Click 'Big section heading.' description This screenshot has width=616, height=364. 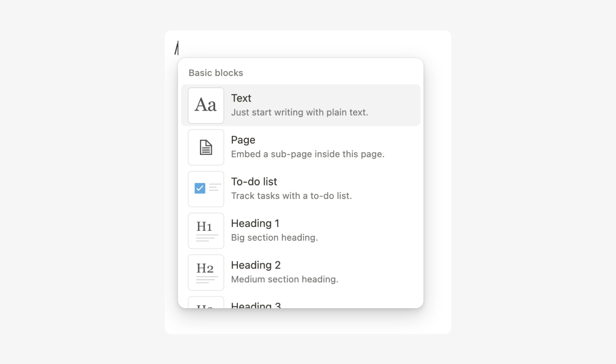pos(274,238)
